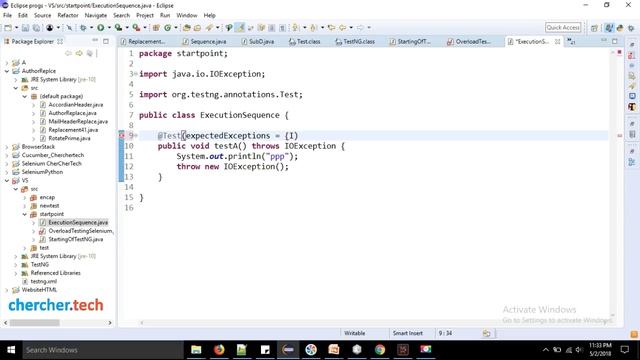
Task: Click the Package Explorer scroll right arrow
Action: 110,323
